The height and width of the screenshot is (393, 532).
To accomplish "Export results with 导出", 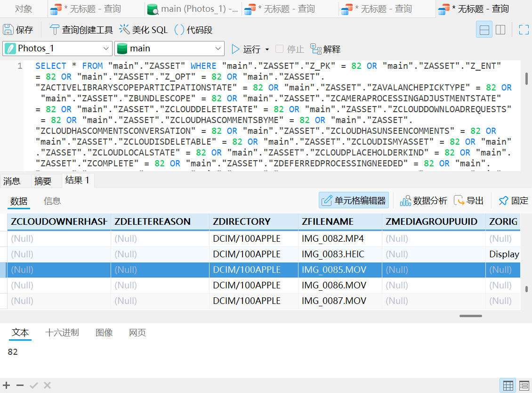I will tap(468, 201).
